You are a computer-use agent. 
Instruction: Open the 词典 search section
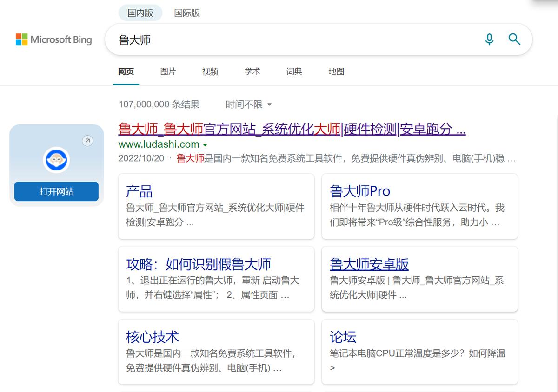click(x=293, y=72)
